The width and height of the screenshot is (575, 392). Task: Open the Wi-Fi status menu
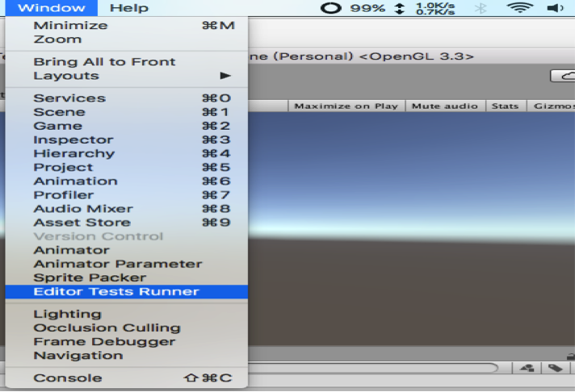tap(520, 8)
